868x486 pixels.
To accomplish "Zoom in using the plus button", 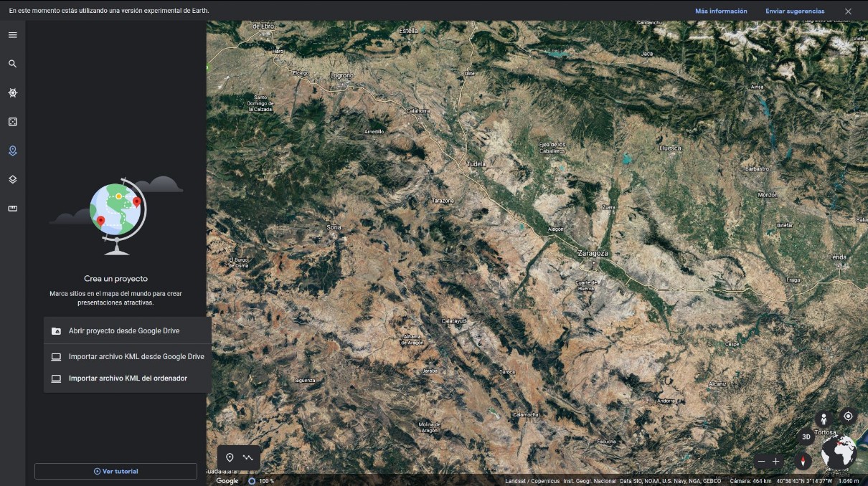I will coord(775,461).
